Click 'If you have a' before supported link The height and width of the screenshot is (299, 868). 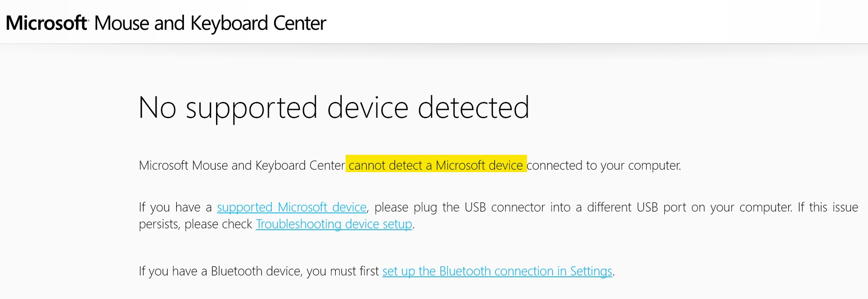(x=175, y=207)
